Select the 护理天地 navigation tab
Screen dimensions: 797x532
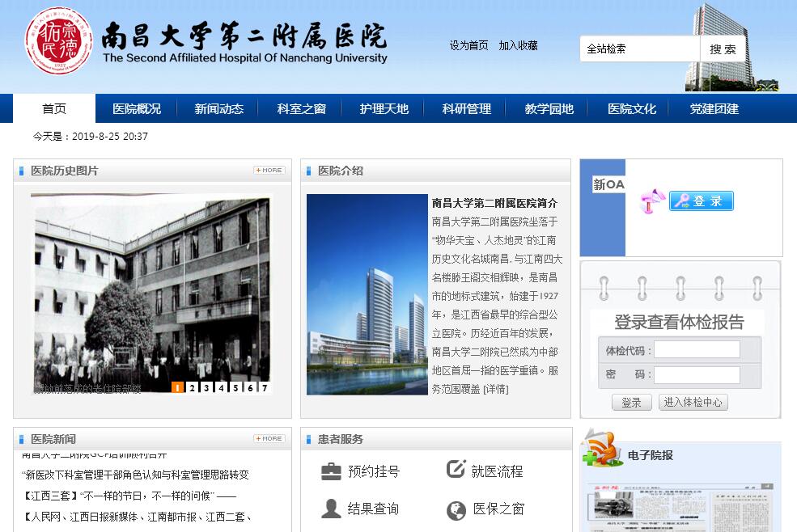384,109
